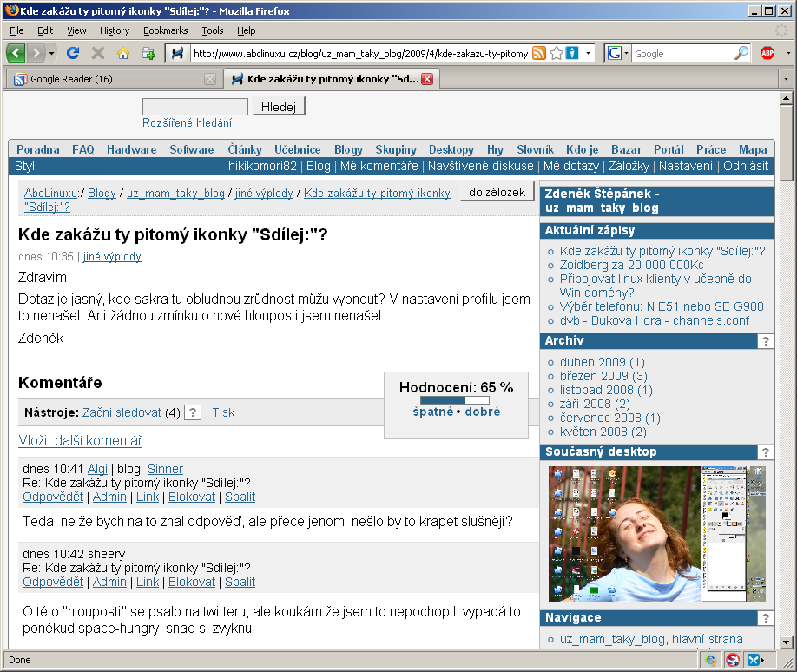Open the back/forward history dropdown arrow
Screen dimensions: 797x672
[51, 53]
